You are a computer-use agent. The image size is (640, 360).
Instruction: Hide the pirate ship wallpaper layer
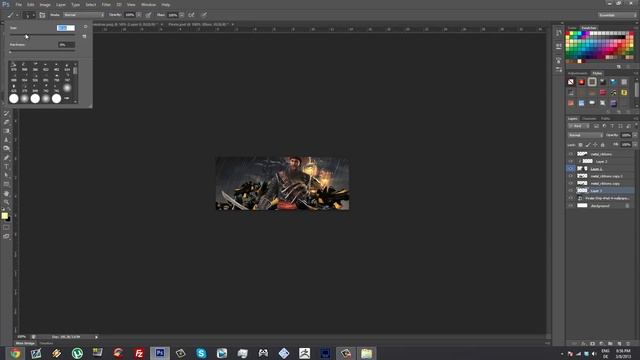(x=571, y=198)
